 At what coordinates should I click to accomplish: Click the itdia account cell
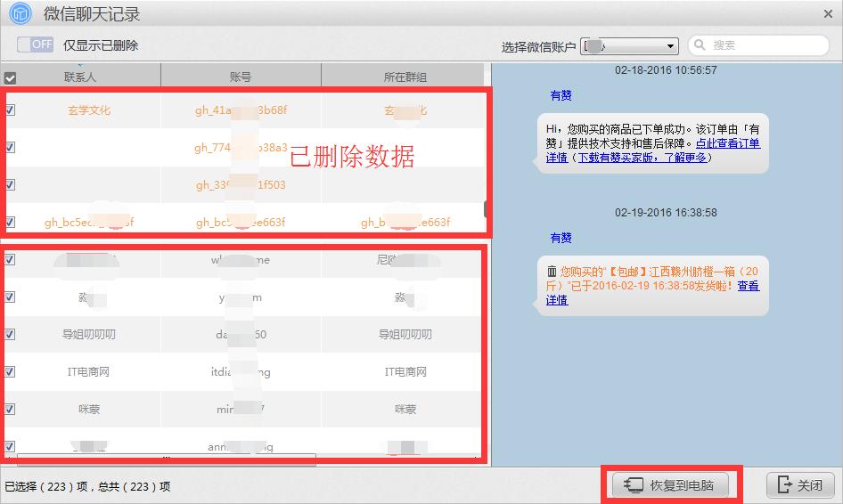[x=241, y=372]
